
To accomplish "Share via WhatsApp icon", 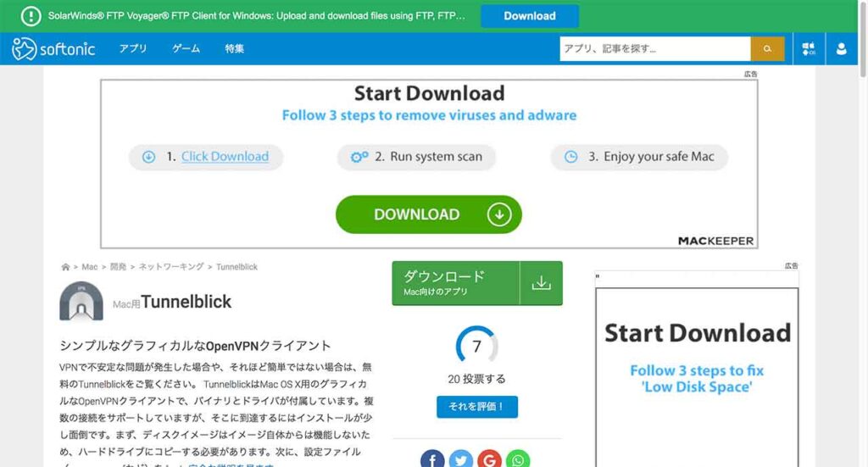I will pyautogui.click(x=518, y=459).
